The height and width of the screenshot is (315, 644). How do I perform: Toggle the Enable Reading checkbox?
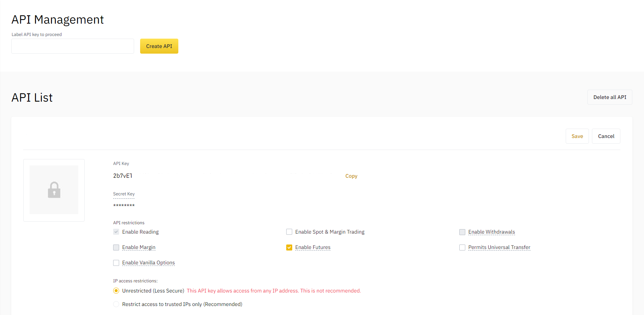coord(116,232)
